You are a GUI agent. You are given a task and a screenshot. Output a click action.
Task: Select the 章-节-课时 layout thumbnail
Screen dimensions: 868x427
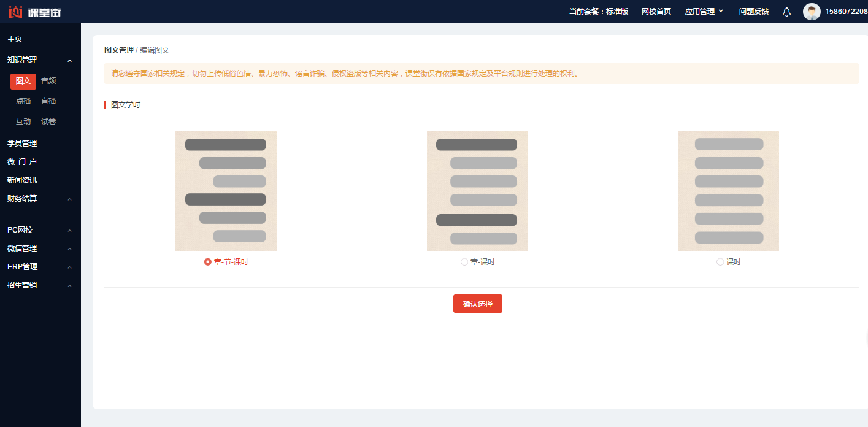pyautogui.click(x=226, y=191)
